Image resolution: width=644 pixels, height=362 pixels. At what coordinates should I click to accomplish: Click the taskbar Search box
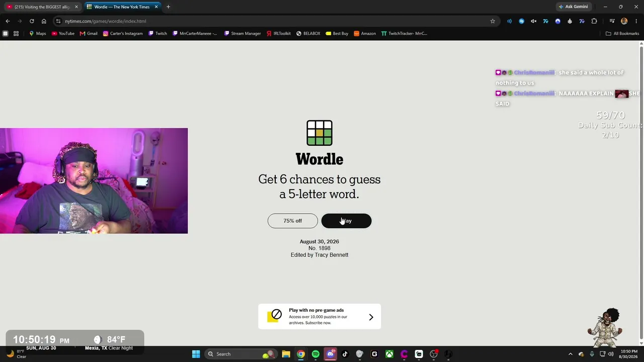(240, 354)
